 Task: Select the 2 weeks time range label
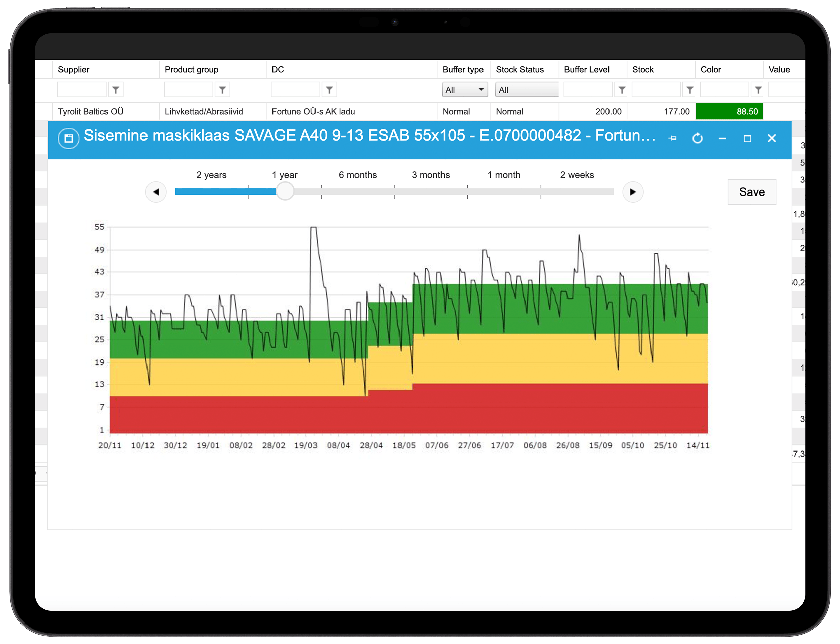577,175
